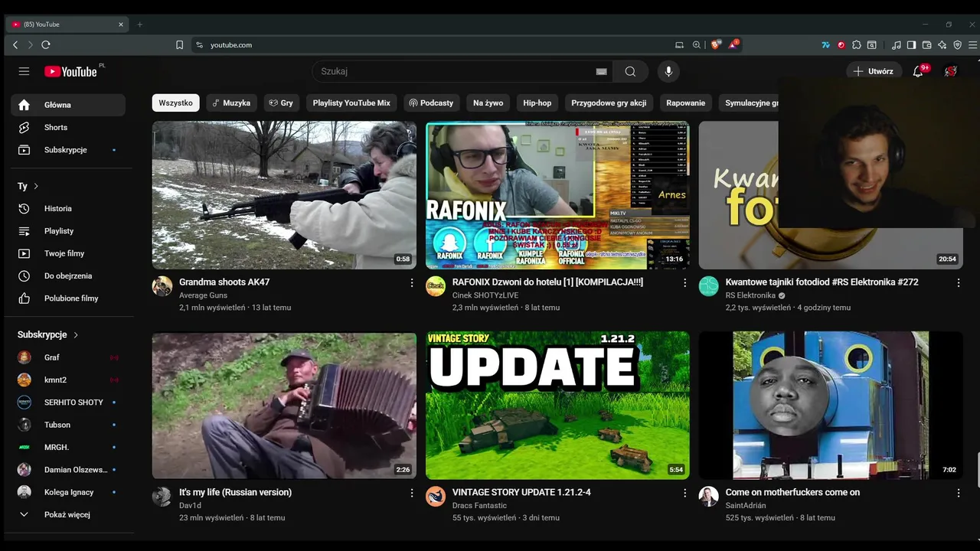Toggle the browser sidebar panel icon

click(911, 45)
